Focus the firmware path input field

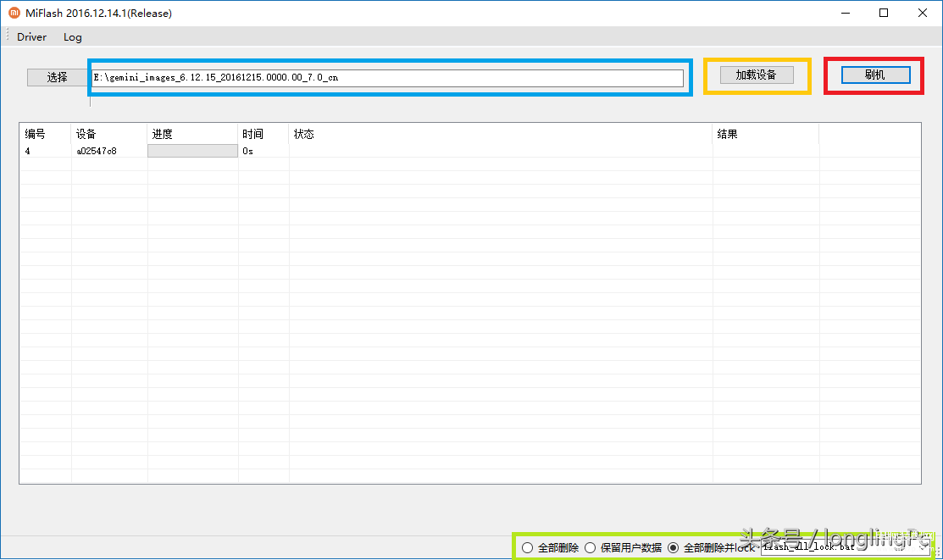click(x=387, y=78)
